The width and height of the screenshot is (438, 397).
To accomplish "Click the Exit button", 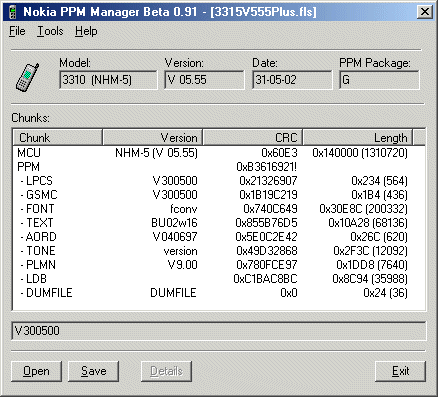I will pyautogui.click(x=400, y=371).
